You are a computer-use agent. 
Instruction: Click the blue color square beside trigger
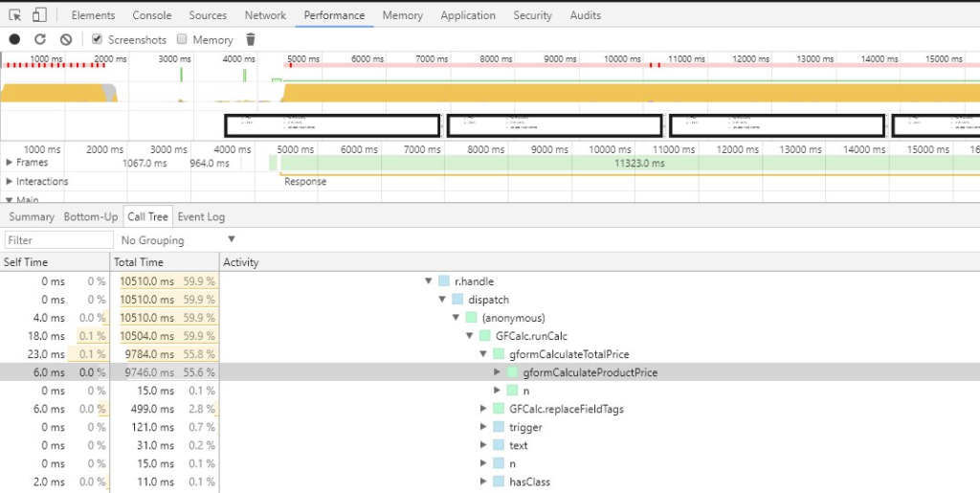498,427
